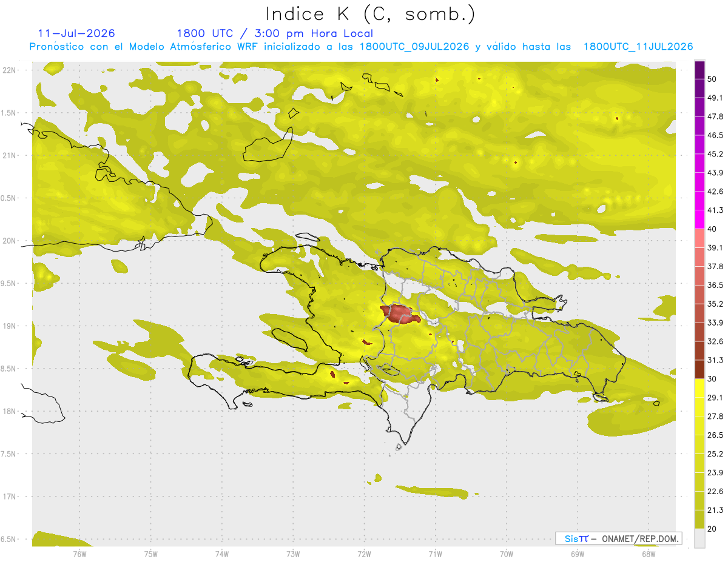The width and height of the screenshot is (728, 562).
Task: Click the legend value "30"
Action: 713,379
